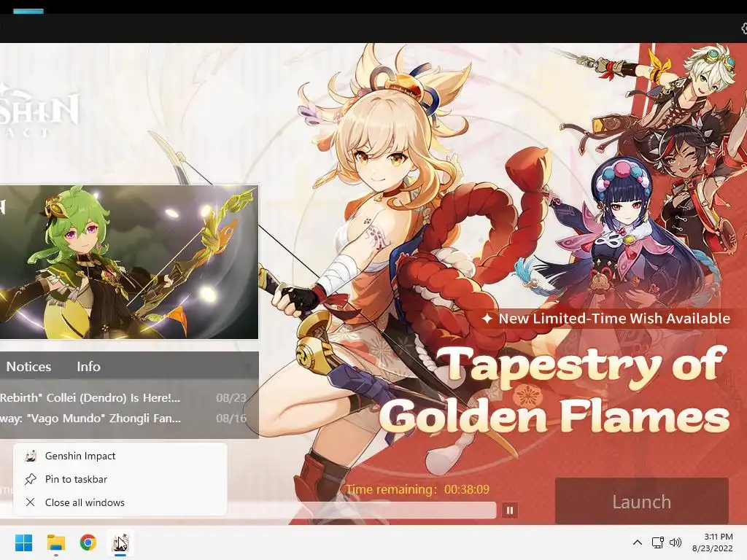The height and width of the screenshot is (560, 747).
Task: Launch Google Chrome from the taskbar
Action: tap(88, 542)
